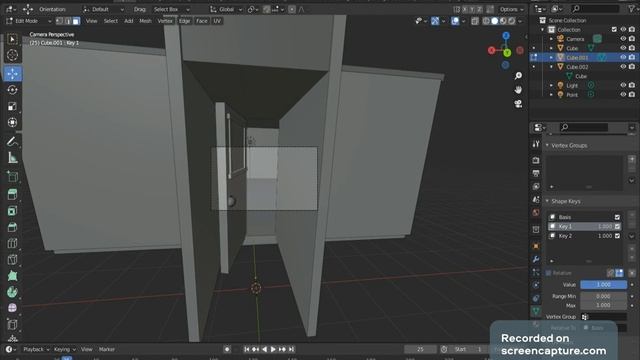Choose the Add Cube tool
The height and width of the screenshot is (360, 640).
[x=12, y=177]
